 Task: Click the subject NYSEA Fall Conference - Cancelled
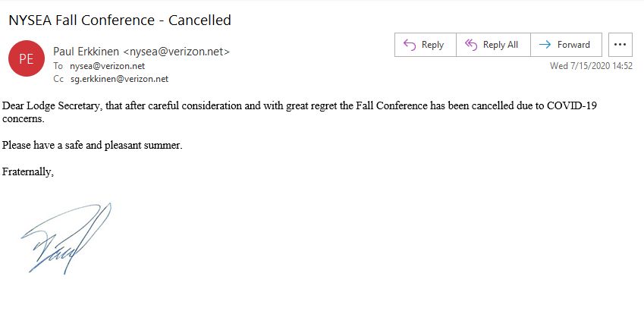click(x=120, y=20)
